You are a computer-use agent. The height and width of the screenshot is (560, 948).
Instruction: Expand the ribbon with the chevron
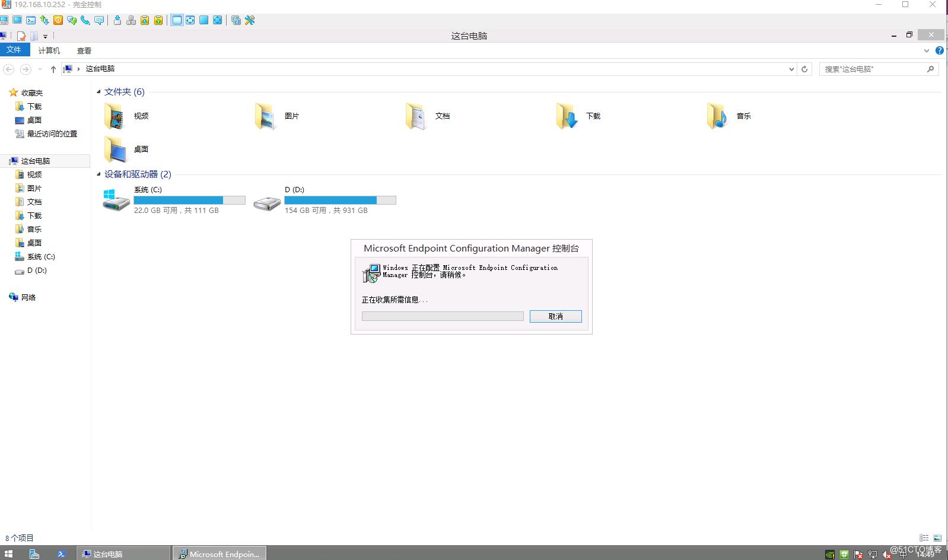coord(927,50)
